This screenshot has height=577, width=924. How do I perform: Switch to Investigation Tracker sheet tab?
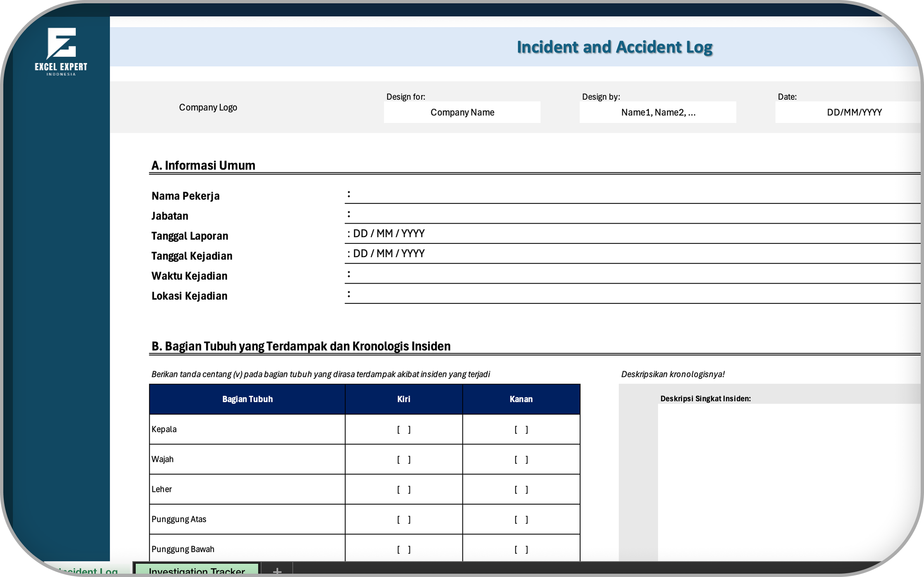pos(197,570)
